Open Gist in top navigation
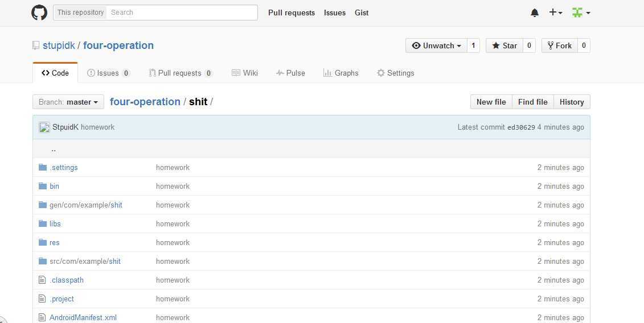Image resolution: width=644 pixels, height=323 pixels. (362, 13)
